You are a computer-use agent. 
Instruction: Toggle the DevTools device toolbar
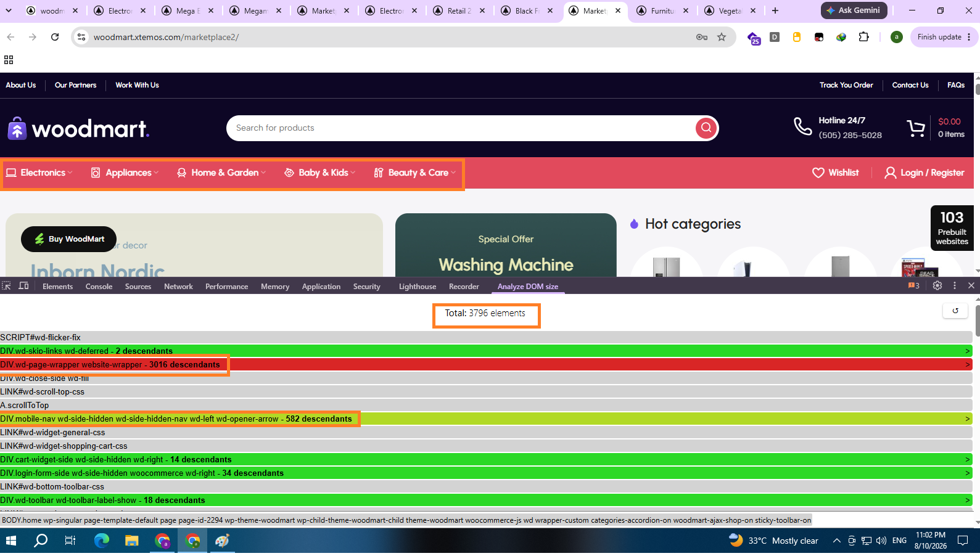click(23, 286)
